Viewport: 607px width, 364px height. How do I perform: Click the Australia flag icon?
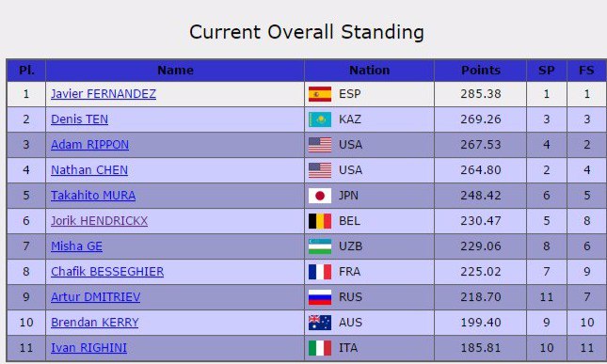320,323
